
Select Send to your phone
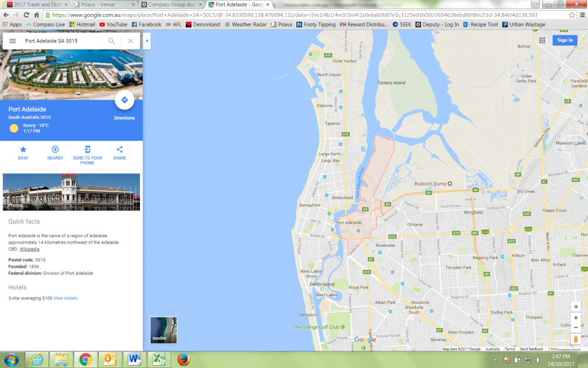tap(87, 150)
